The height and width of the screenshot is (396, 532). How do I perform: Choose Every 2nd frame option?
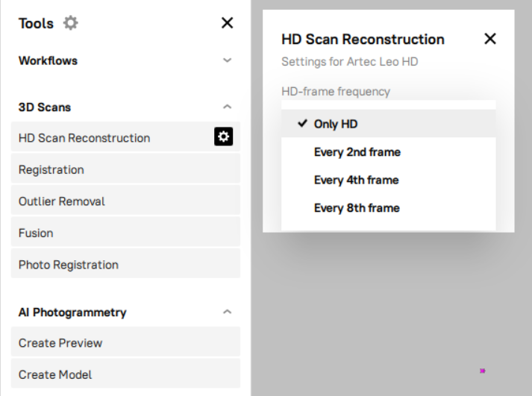pos(389,152)
